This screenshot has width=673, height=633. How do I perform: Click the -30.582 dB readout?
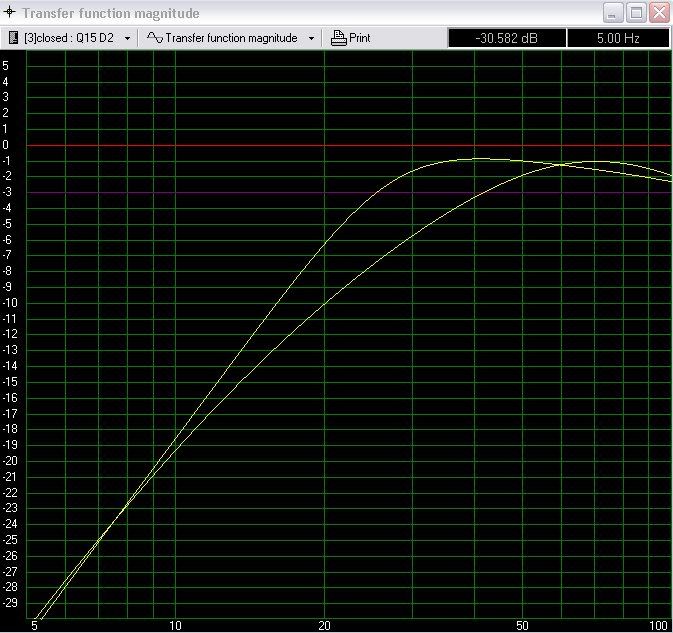click(507, 38)
